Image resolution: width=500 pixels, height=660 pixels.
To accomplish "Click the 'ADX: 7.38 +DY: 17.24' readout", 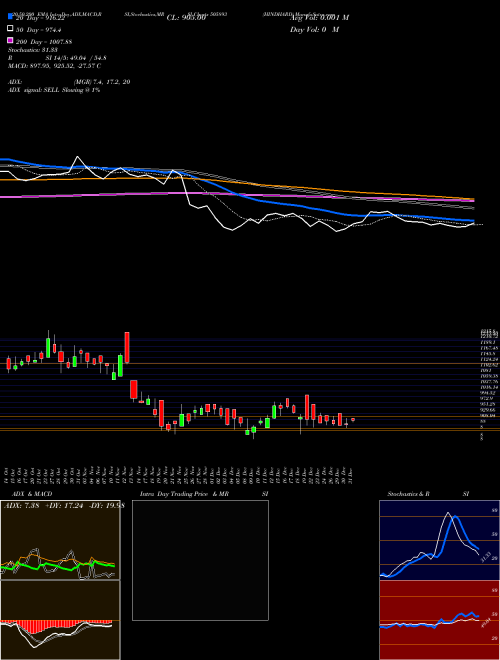I will pos(45,505).
